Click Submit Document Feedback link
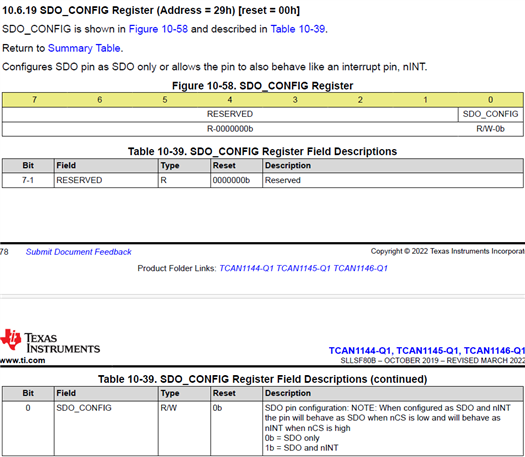525x457 pixels. tap(79, 252)
